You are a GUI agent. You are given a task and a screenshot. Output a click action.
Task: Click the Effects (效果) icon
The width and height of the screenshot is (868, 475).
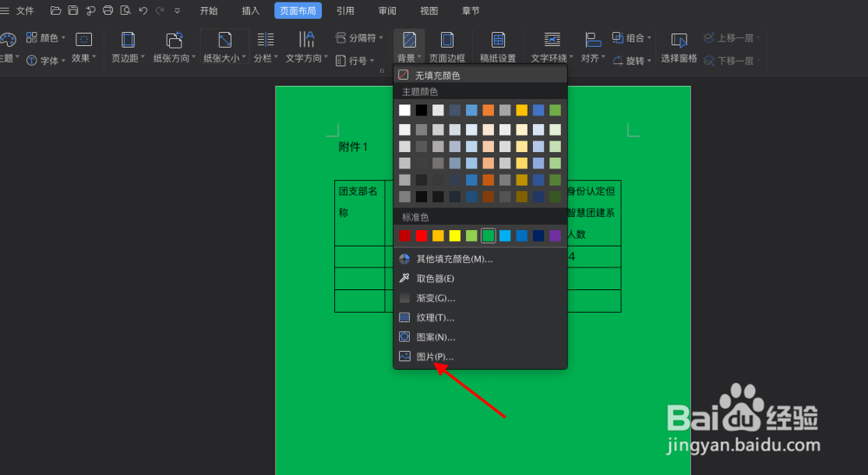coord(83,47)
